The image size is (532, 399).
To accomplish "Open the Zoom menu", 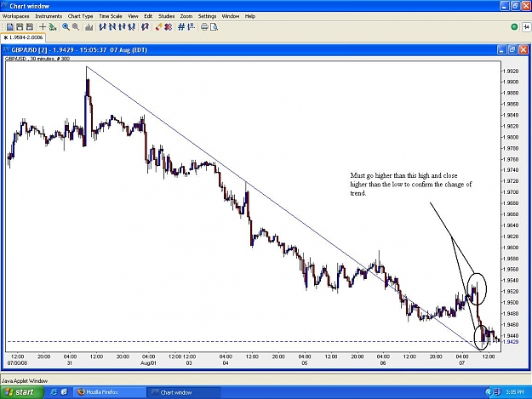I will (x=186, y=16).
